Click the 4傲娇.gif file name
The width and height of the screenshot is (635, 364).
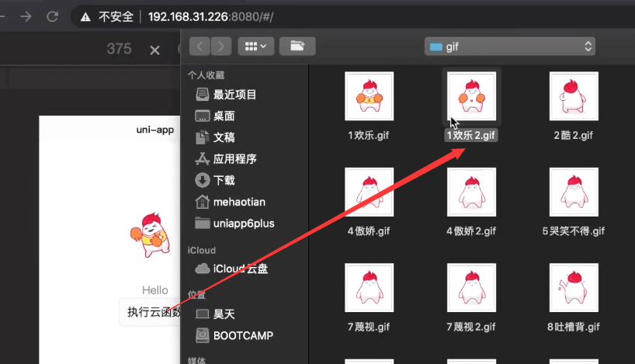(369, 231)
